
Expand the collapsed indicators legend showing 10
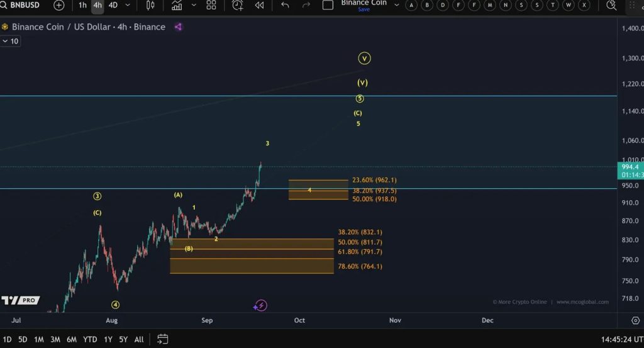(11, 41)
